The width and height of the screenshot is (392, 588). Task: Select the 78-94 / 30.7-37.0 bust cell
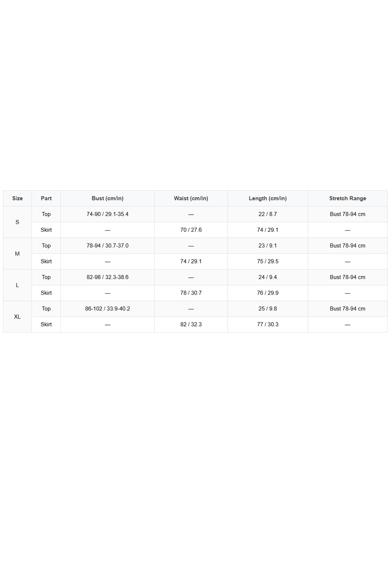point(107,246)
